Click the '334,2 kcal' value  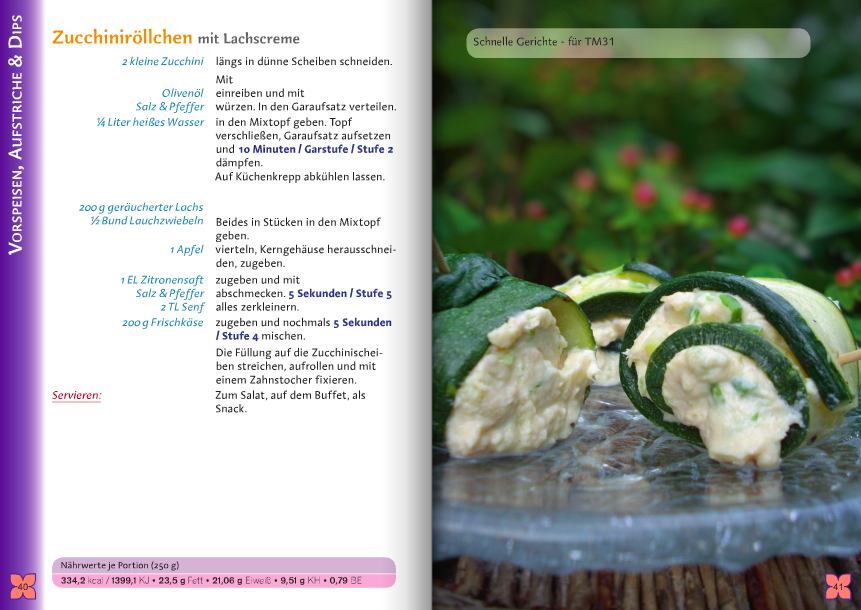[x=82, y=580]
